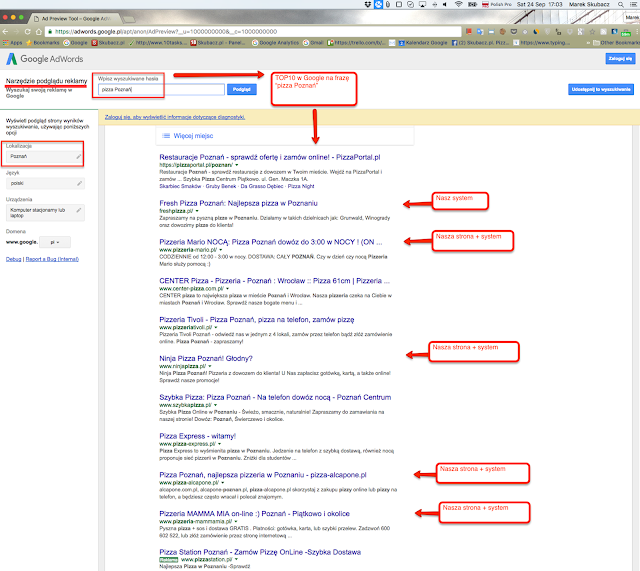The image size is (640, 571).
Task: Open the browser home page icon
Action: point(38,31)
